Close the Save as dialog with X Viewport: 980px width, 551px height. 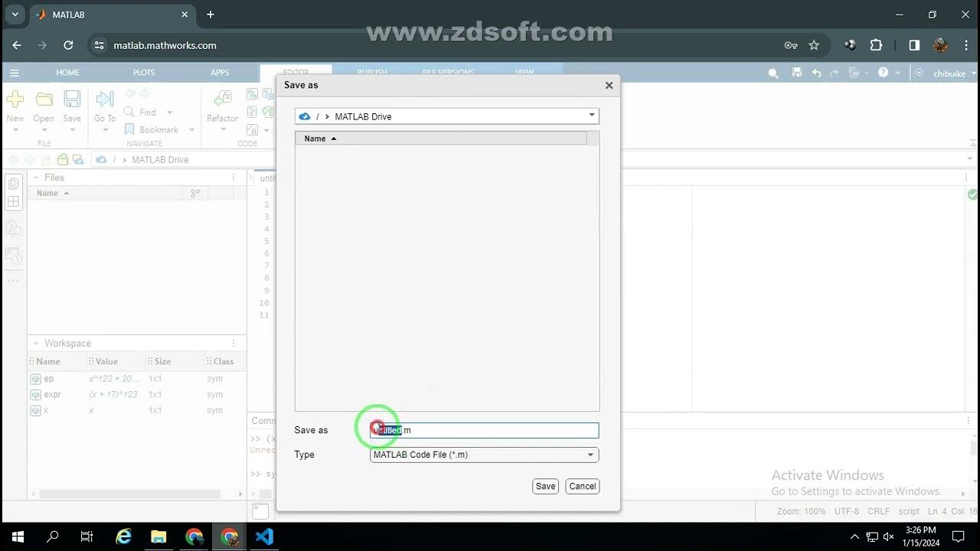609,86
